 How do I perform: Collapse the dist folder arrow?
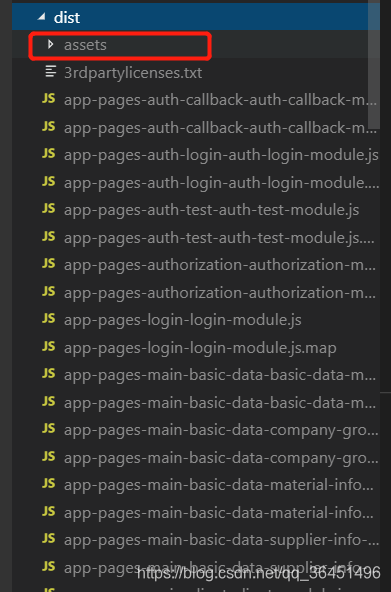42,17
